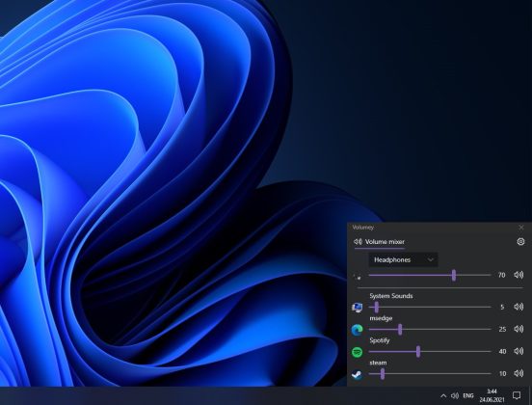Mute the Headphones master volume
This screenshot has width=532, height=405.
pos(519,275)
